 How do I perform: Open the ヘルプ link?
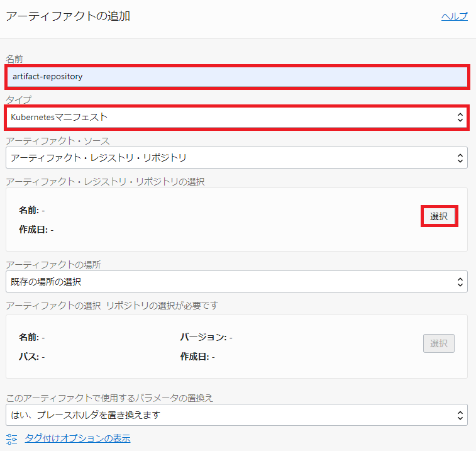pyautogui.click(x=454, y=17)
